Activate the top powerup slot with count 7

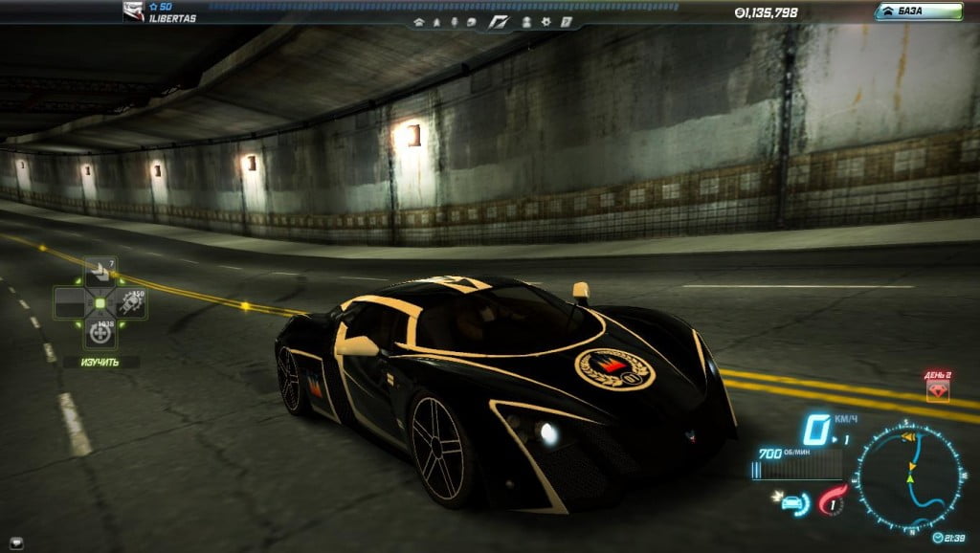click(100, 272)
